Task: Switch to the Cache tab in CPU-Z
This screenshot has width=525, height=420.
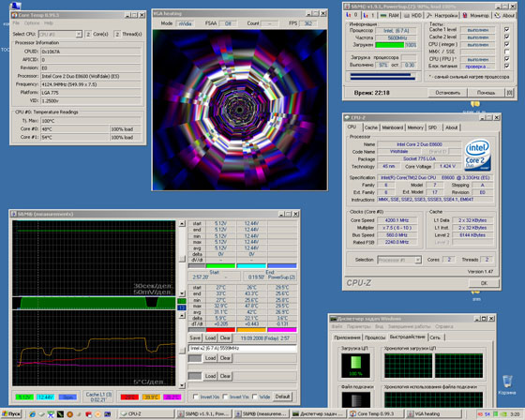Action: tap(370, 127)
